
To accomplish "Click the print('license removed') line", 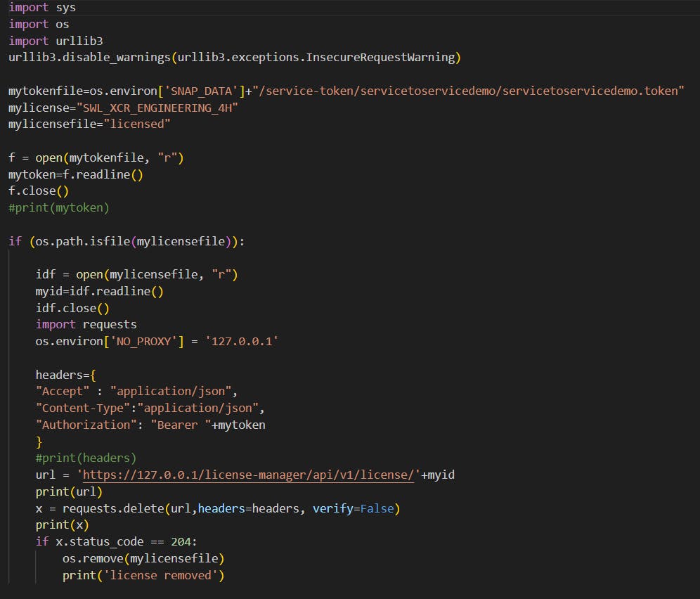I will 143,575.
